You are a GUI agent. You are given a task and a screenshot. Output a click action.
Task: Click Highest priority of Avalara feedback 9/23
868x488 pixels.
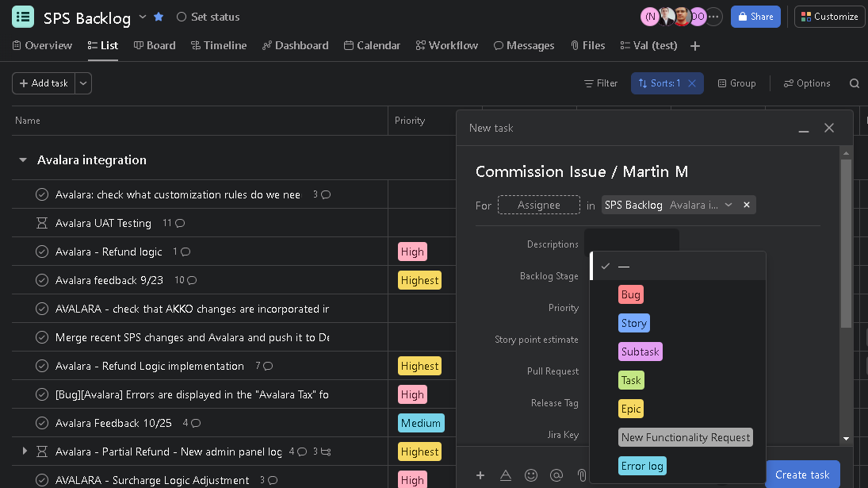coord(419,280)
